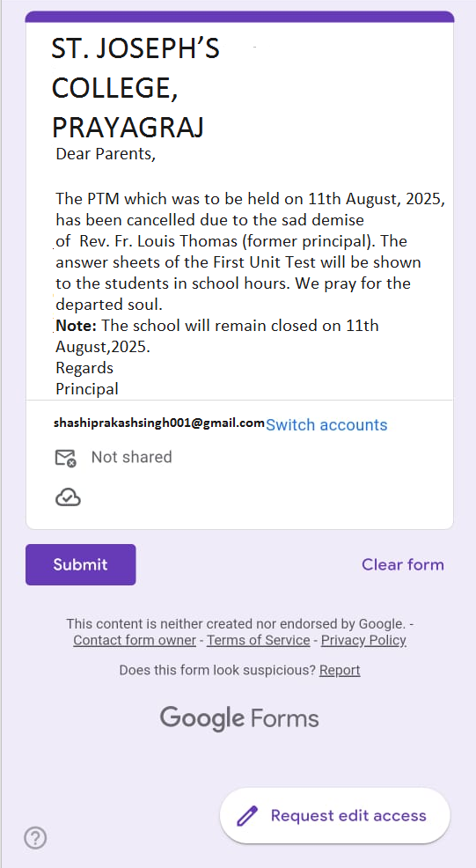
Task: Click the pencil icon for edit access
Action: point(247,816)
